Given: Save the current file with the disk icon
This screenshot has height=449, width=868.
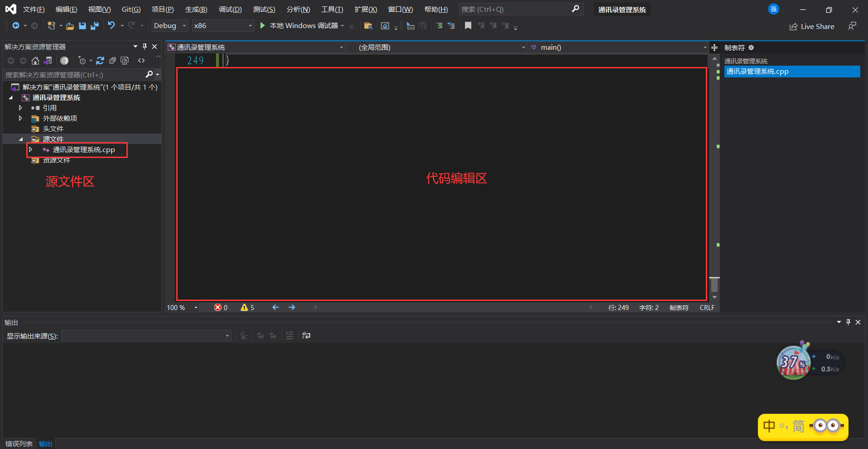Looking at the screenshot, I should (82, 26).
